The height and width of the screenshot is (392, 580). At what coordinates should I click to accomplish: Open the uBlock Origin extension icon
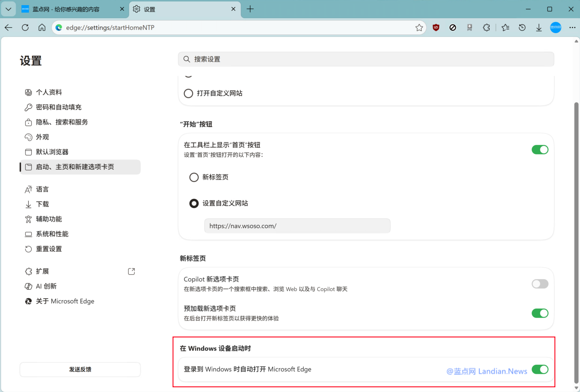(435, 27)
